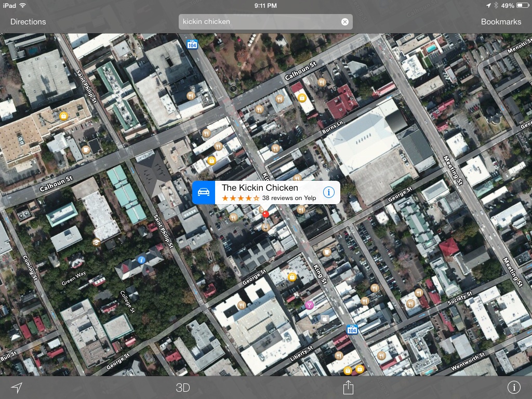Tap the Bluetooth status icon
The height and width of the screenshot is (399, 532).
(495, 5)
